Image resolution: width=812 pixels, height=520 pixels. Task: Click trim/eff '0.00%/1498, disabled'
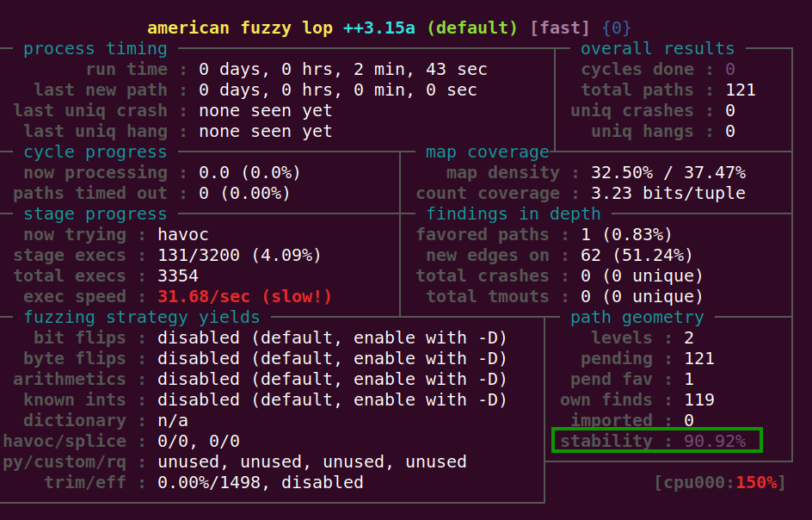(x=260, y=483)
